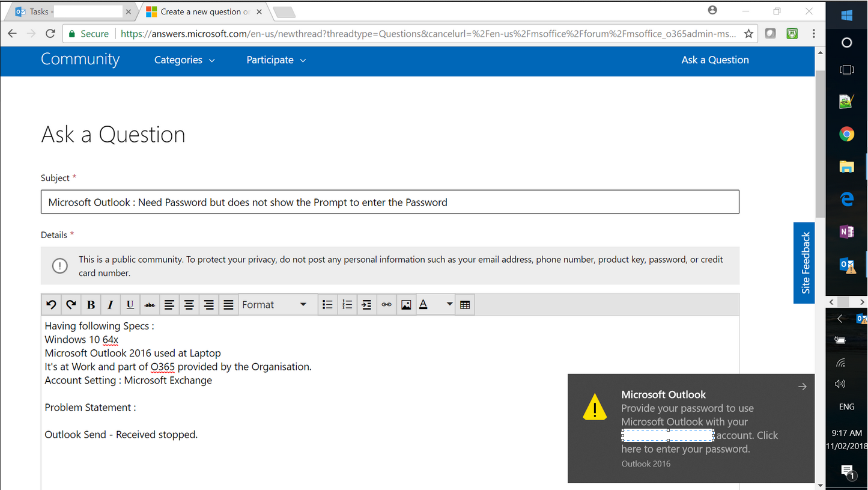Redo the edit in the editor toolbar
Screen dimensions: 868x490
(x=71, y=305)
